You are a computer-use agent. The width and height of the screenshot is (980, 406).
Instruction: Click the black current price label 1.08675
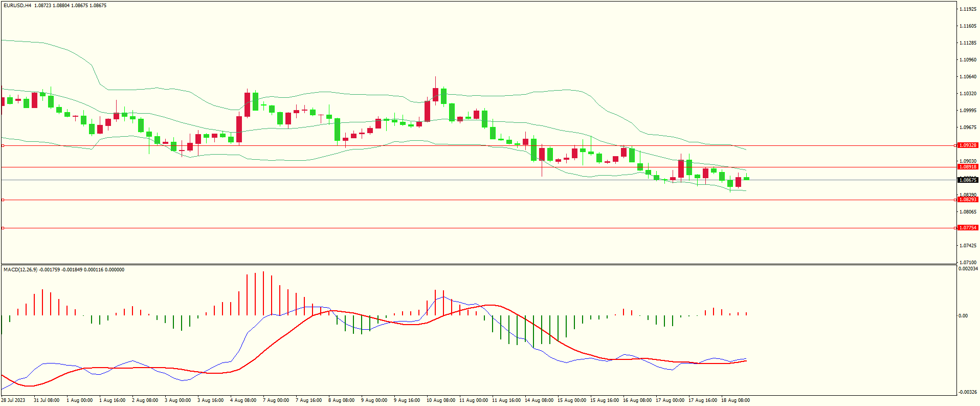967,180
